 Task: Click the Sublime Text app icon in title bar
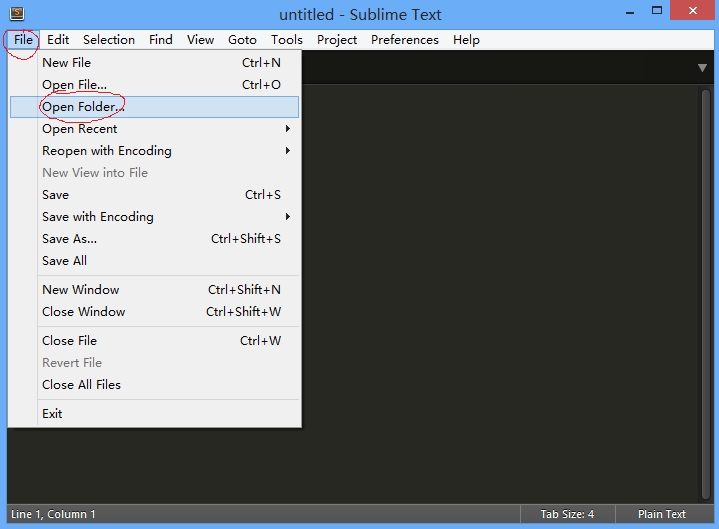point(17,14)
